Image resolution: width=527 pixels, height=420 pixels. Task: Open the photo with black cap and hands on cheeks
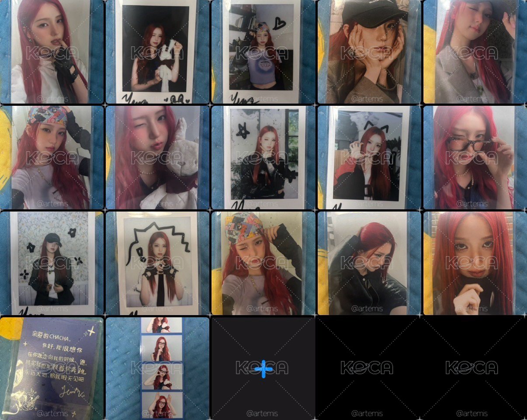click(369, 52)
